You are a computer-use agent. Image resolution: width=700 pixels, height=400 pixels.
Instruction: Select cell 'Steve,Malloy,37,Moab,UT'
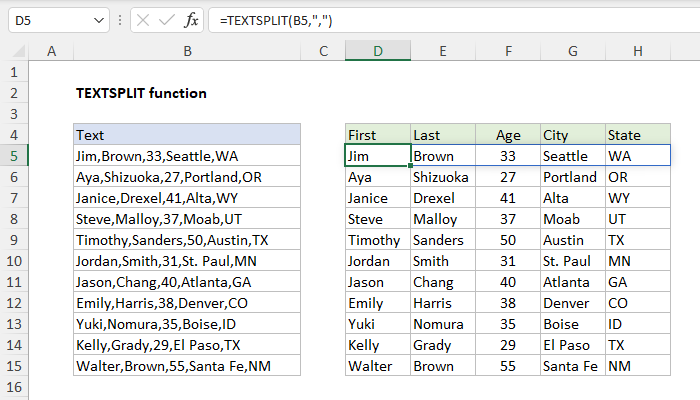(187, 219)
